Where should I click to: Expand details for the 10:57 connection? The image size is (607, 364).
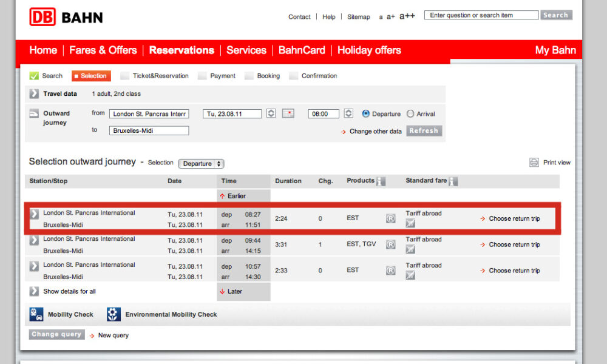34,266
